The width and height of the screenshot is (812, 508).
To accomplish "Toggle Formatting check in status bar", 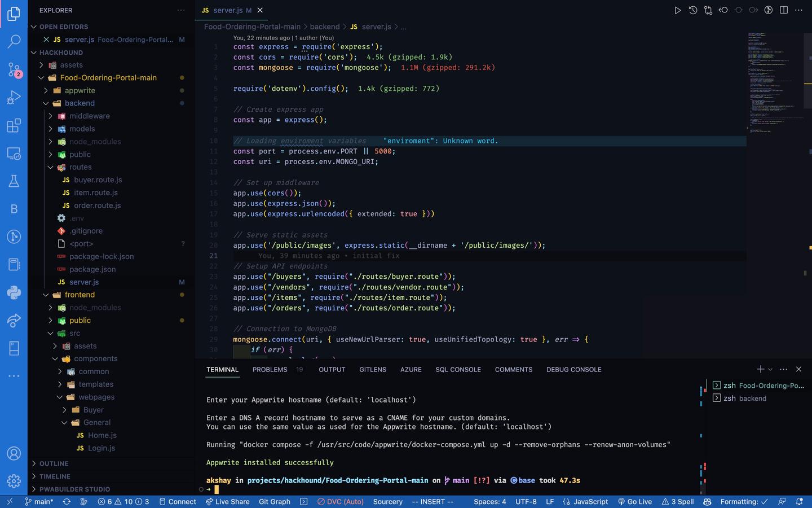I will point(744,501).
